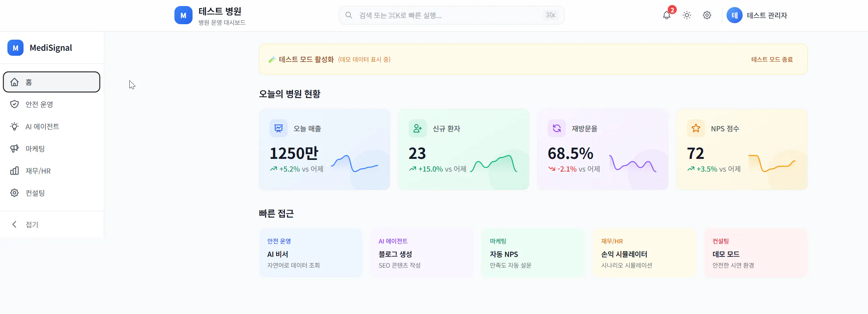Disable test mode via 테스트 모드 종료

[772, 59]
